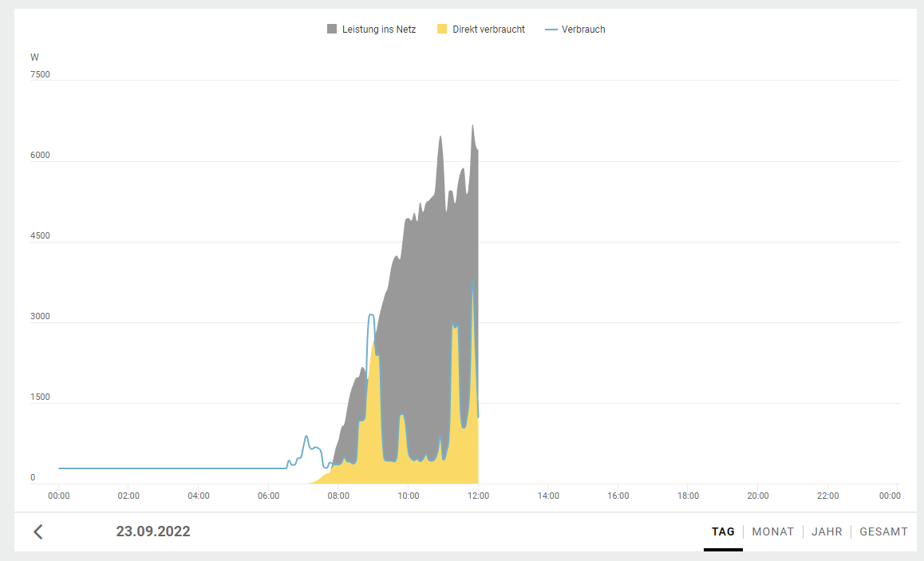Screen dimensions: 924x561
Task: Click the 22:00 time axis label
Action: [x=827, y=496]
